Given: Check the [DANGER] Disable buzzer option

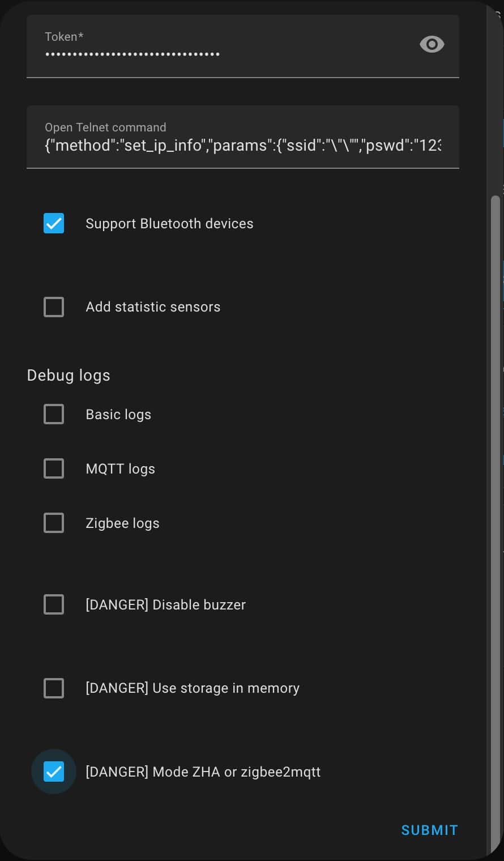Looking at the screenshot, I should (54, 604).
